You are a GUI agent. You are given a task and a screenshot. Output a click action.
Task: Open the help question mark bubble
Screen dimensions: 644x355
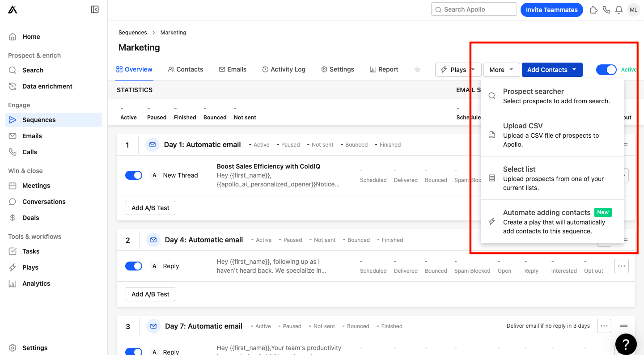[626, 344]
